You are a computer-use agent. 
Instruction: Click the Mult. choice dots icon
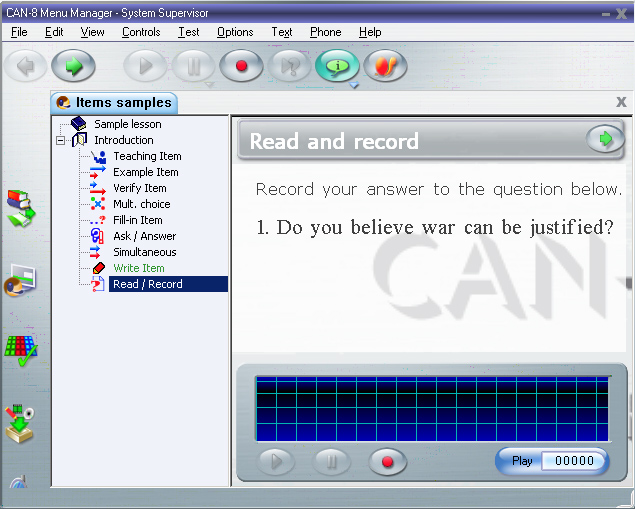click(98, 203)
